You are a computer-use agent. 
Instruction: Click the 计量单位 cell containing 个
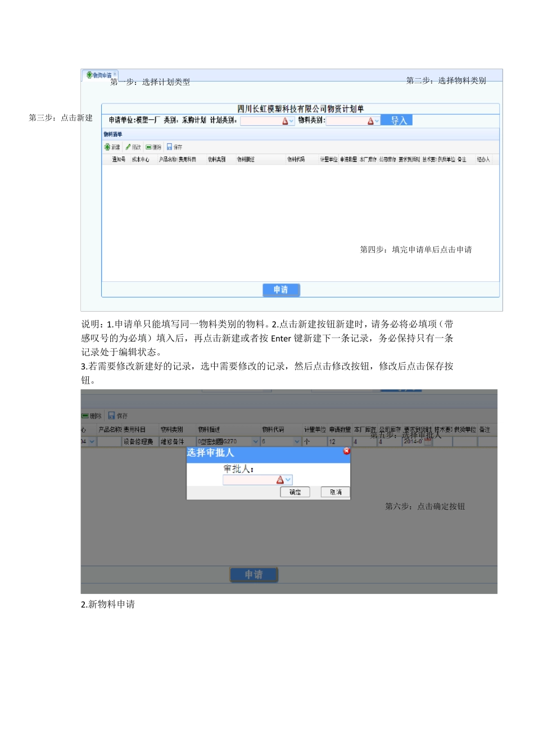tap(314, 442)
